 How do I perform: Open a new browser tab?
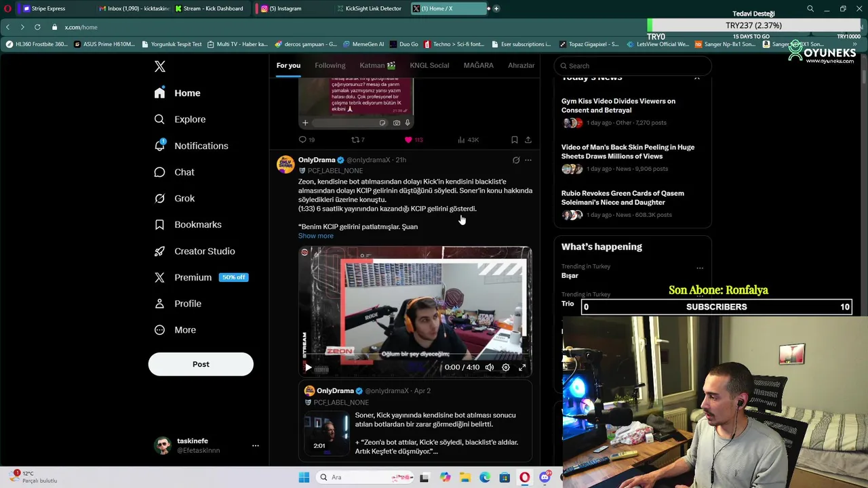click(496, 9)
